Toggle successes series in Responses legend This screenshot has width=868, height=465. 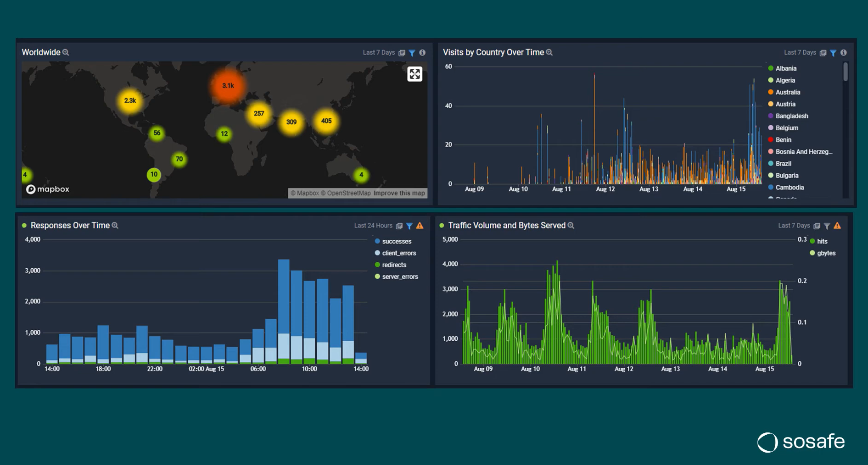pos(396,241)
